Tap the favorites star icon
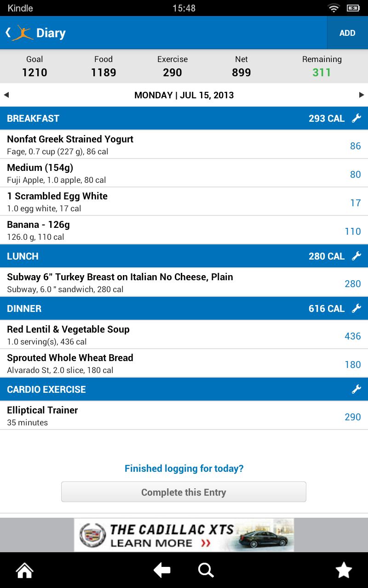This screenshot has height=588, width=368. pos(344,571)
